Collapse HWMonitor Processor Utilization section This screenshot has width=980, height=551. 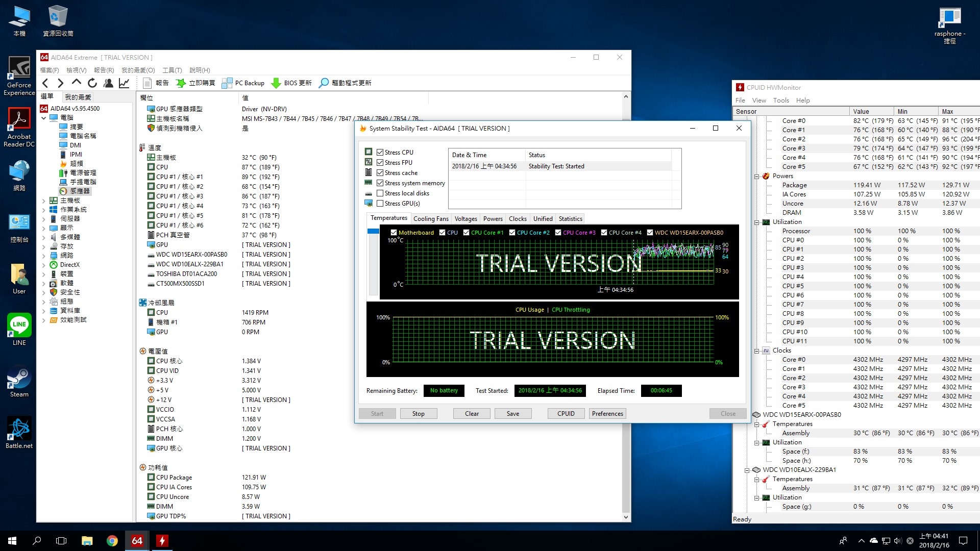(756, 222)
